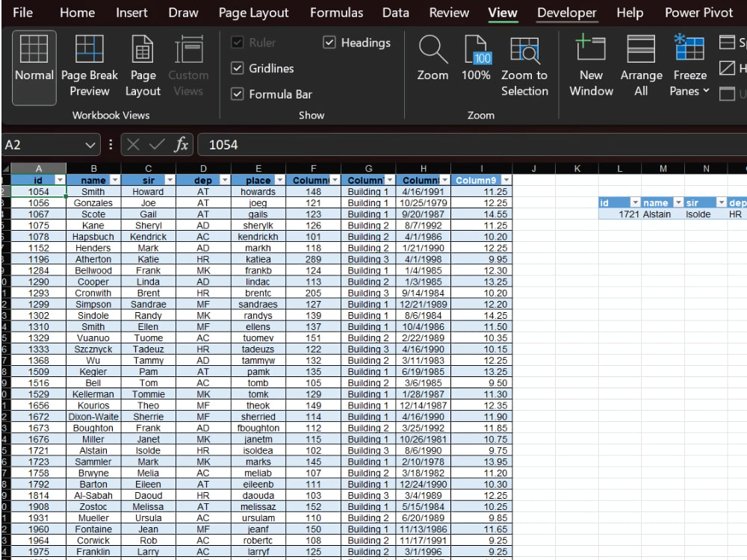
Task: Open the id filter in the small table
Action: tap(635, 203)
